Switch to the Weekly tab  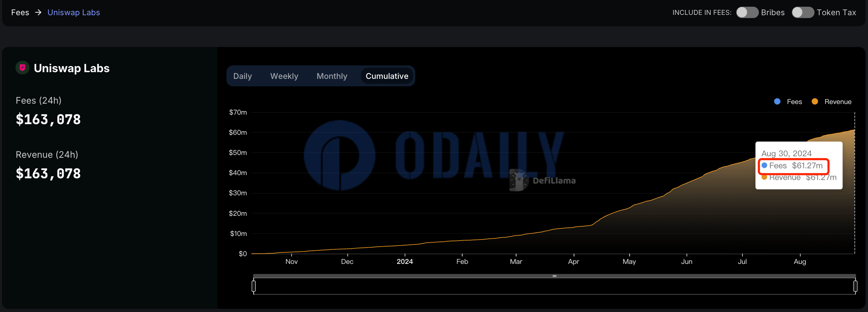pos(284,76)
